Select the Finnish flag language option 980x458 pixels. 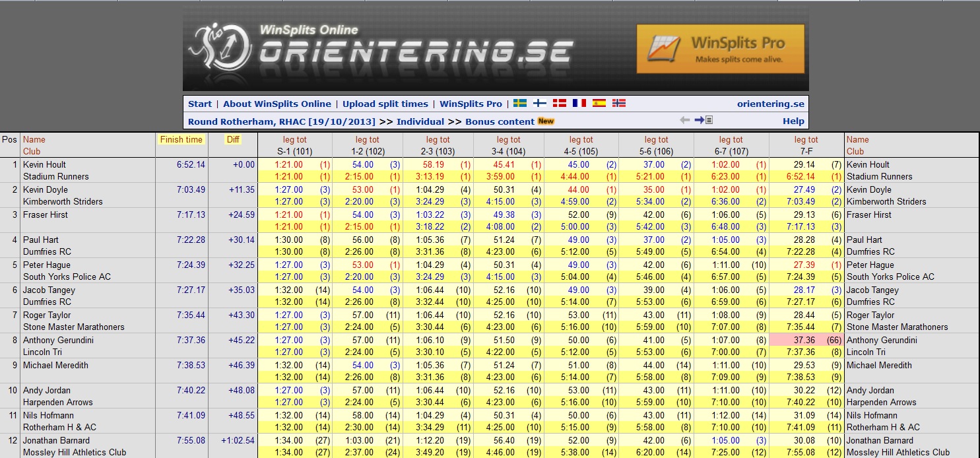[x=539, y=104]
